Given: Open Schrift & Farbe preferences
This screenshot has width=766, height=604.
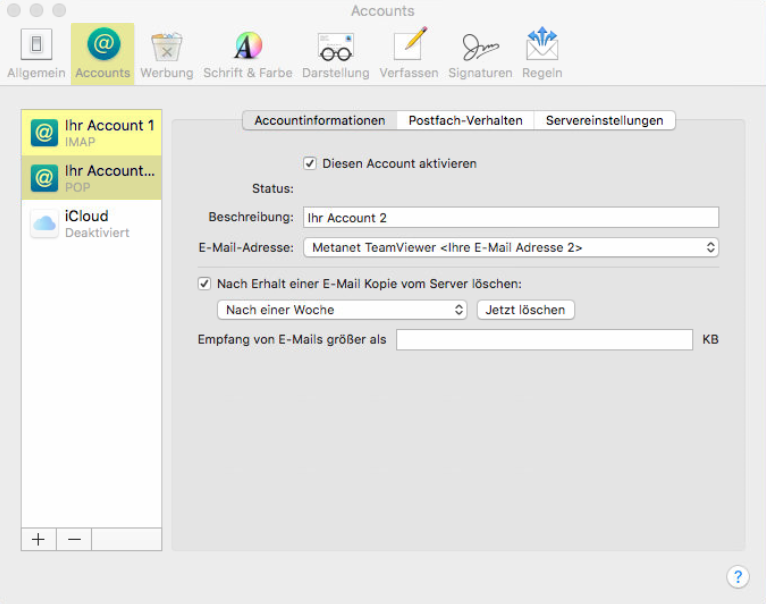Looking at the screenshot, I should click(247, 54).
